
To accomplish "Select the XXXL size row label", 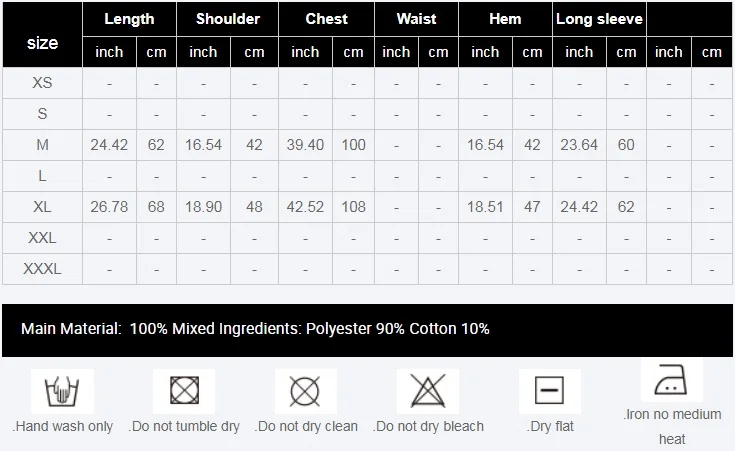I will pos(42,269).
